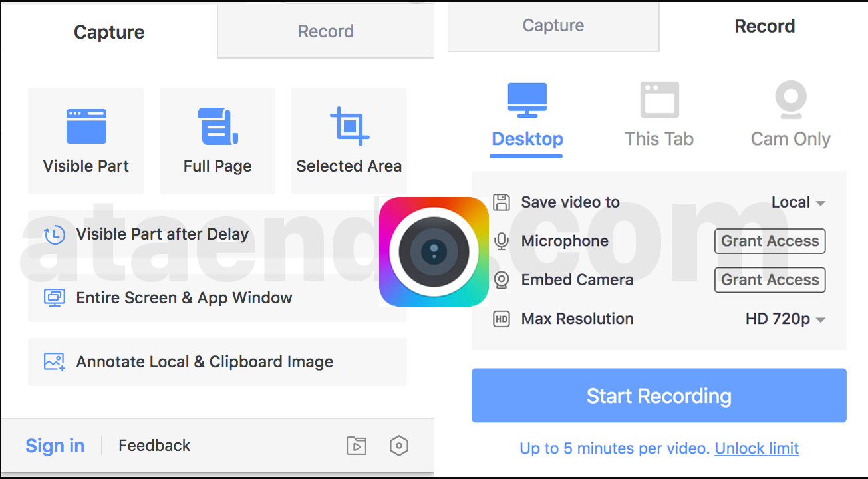868x479 pixels.
Task: Click the Embed Camera label
Action: [577, 280]
